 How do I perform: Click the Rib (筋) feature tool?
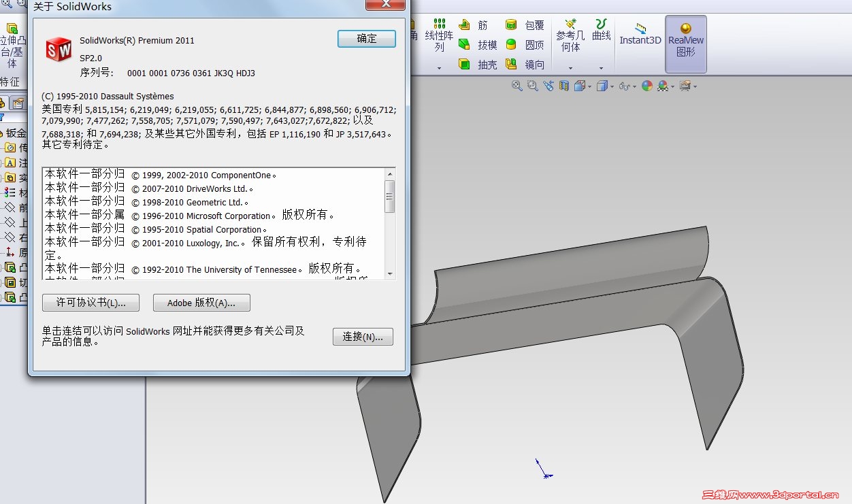click(x=474, y=25)
